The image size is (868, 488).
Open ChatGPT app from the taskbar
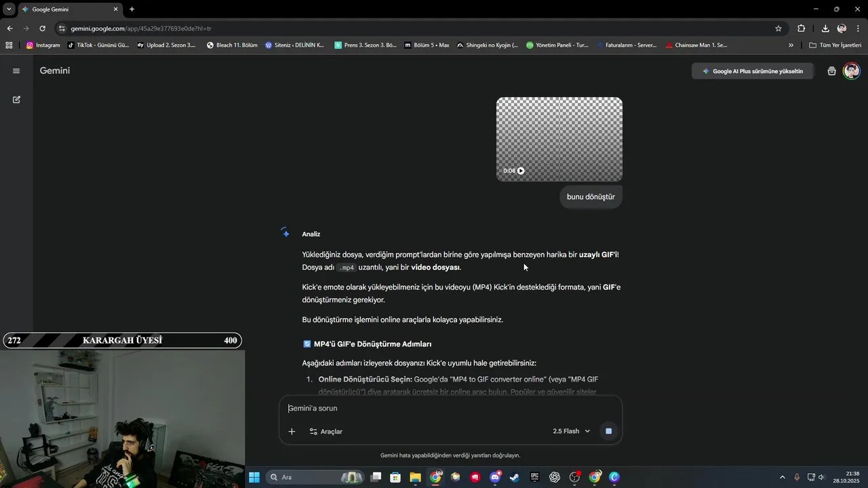pos(555,477)
